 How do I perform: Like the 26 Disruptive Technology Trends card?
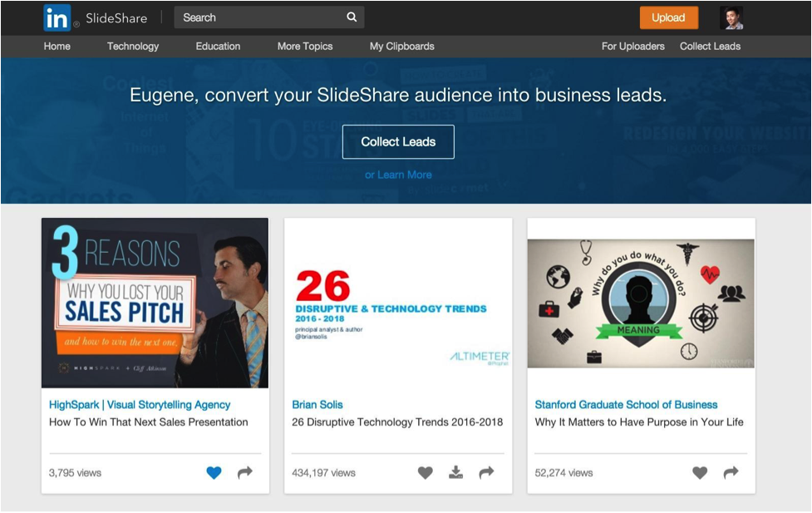tap(426, 472)
